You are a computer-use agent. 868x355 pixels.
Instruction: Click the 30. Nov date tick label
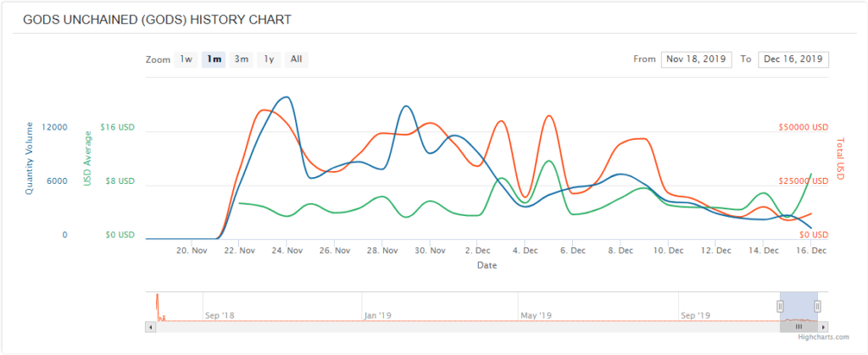coord(430,251)
